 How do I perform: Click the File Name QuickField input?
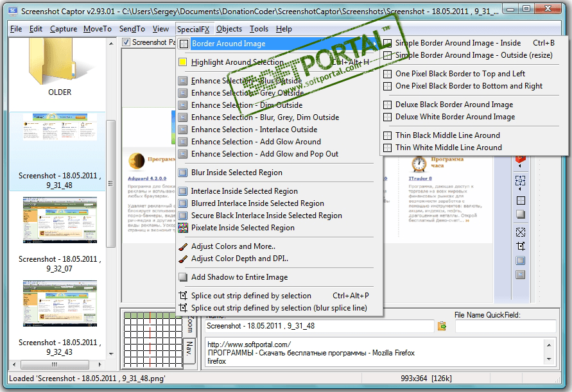pyautogui.click(x=506, y=326)
